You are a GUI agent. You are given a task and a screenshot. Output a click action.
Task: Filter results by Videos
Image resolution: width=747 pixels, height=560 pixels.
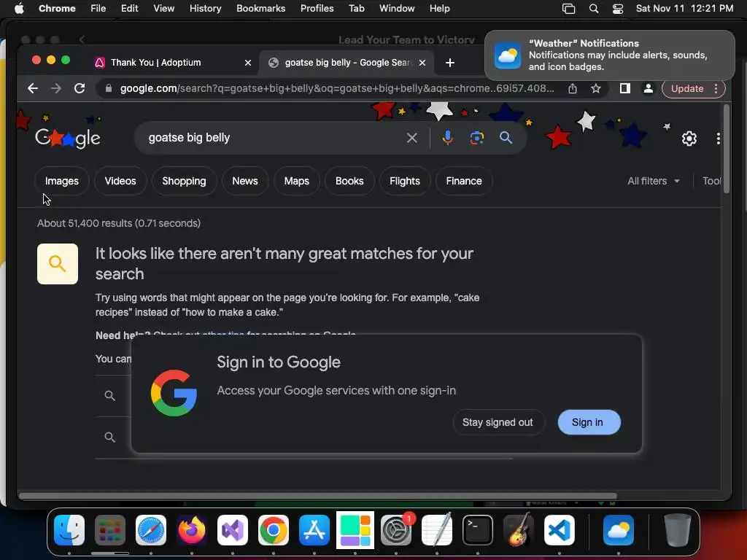pyautogui.click(x=120, y=181)
